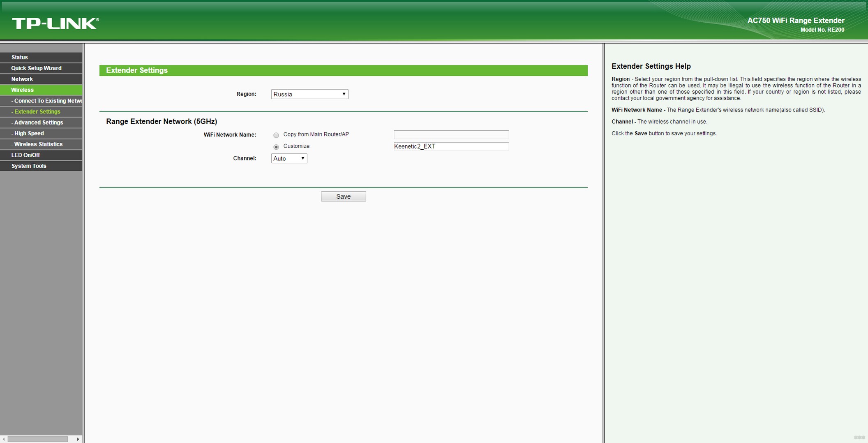Click the Channel label

point(245,158)
